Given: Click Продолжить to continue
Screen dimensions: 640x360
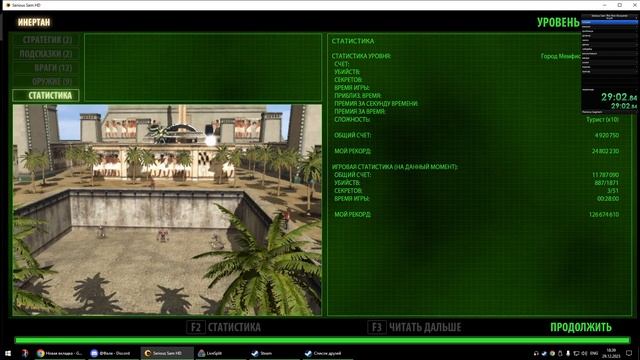Looking at the screenshot, I should pyautogui.click(x=581, y=327).
